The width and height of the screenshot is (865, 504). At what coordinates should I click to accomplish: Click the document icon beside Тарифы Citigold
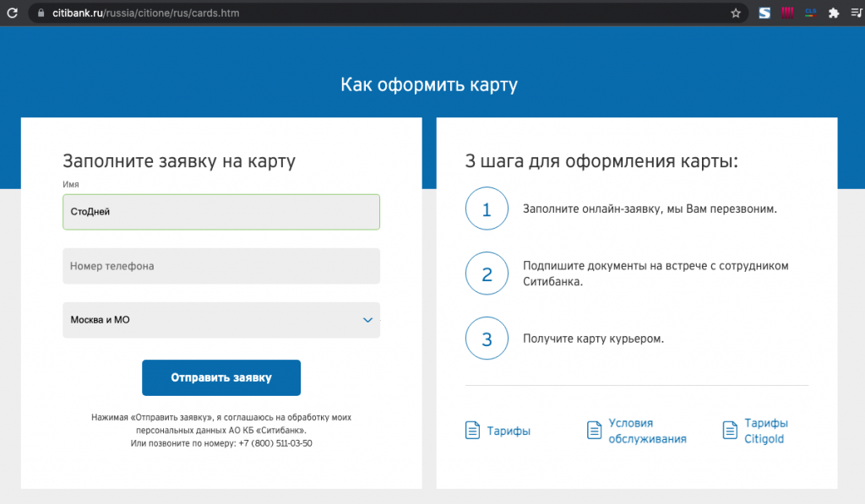tap(730, 430)
